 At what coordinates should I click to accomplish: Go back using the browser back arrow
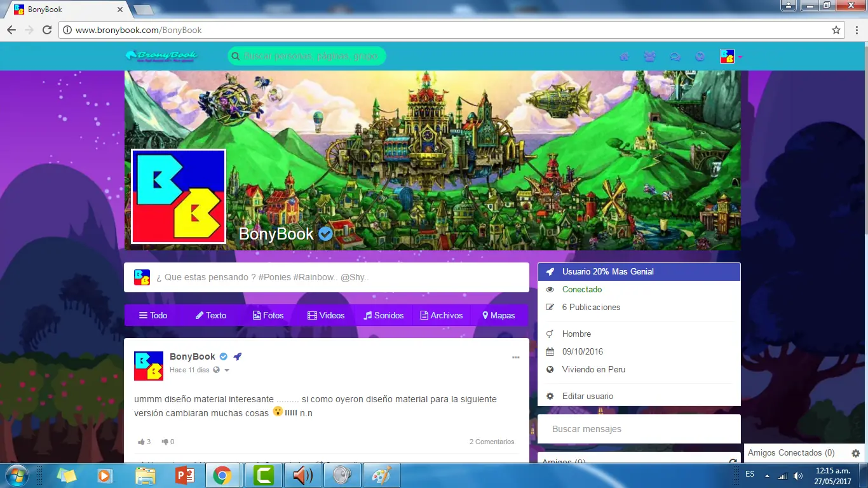pos(11,30)
